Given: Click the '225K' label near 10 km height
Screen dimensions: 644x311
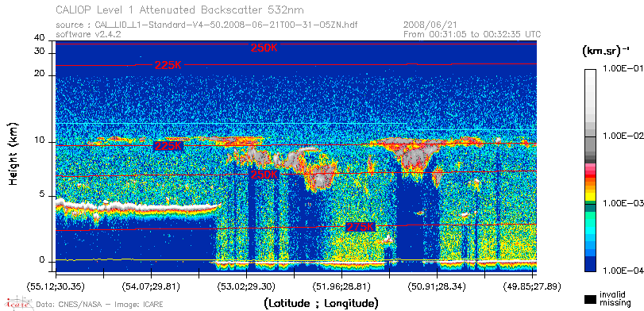Looking at the screenshot, I should coord(168,146).
